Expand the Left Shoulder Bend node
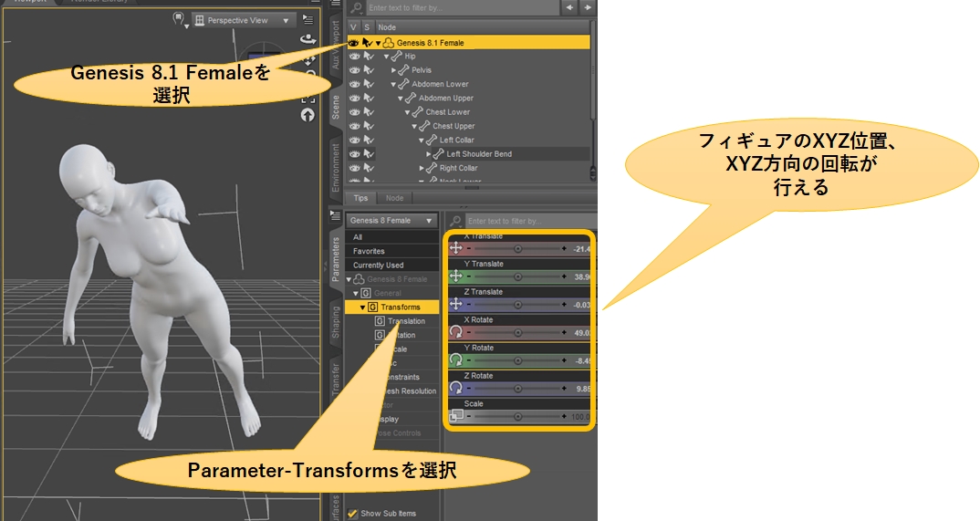The height and width of the screenshot is (521, 980). point(429,154)
